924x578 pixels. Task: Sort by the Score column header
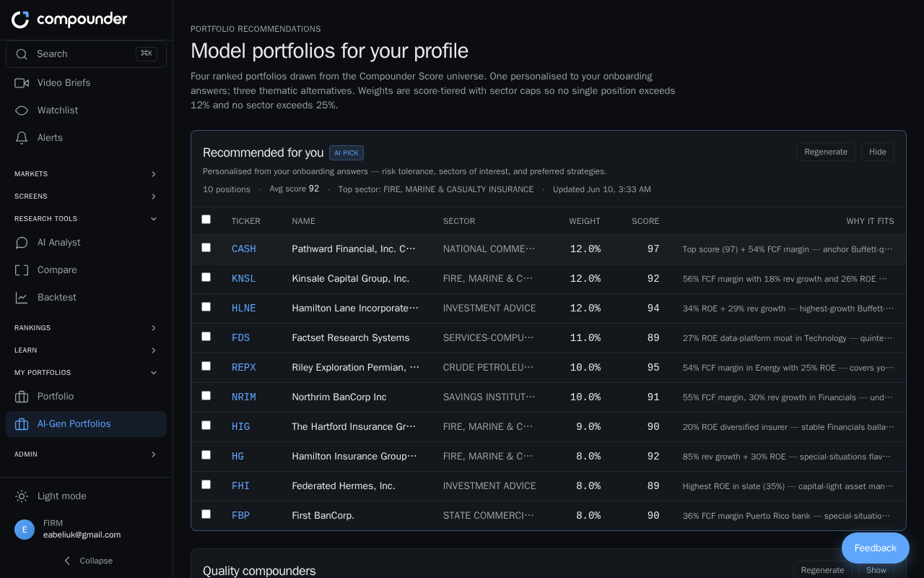645,221
